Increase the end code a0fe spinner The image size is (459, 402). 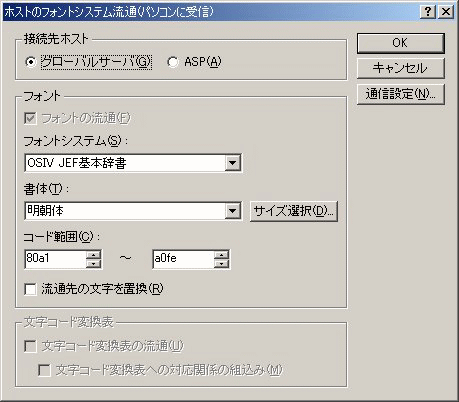(221, 255)
